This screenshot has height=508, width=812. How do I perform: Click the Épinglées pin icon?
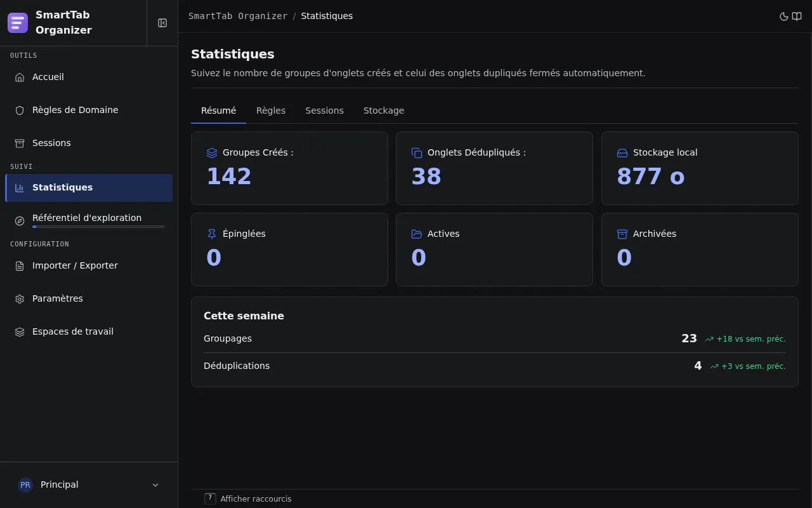(212, 234)
